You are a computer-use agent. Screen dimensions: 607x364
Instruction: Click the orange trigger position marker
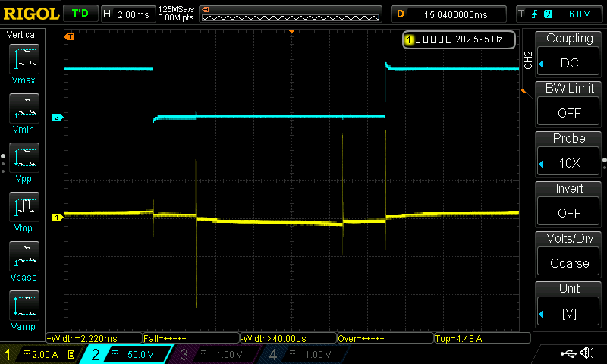tap(292, 32)
